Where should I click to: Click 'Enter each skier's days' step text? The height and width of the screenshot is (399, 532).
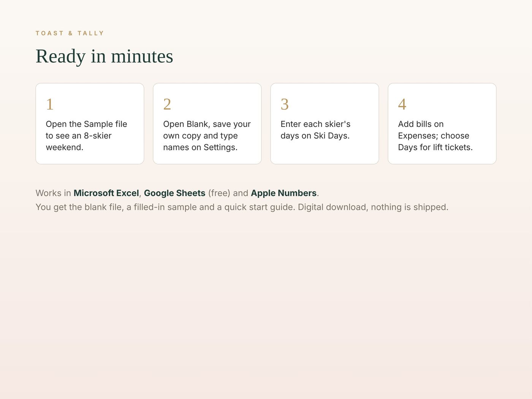pyautogui.click(x=315, y=130)
